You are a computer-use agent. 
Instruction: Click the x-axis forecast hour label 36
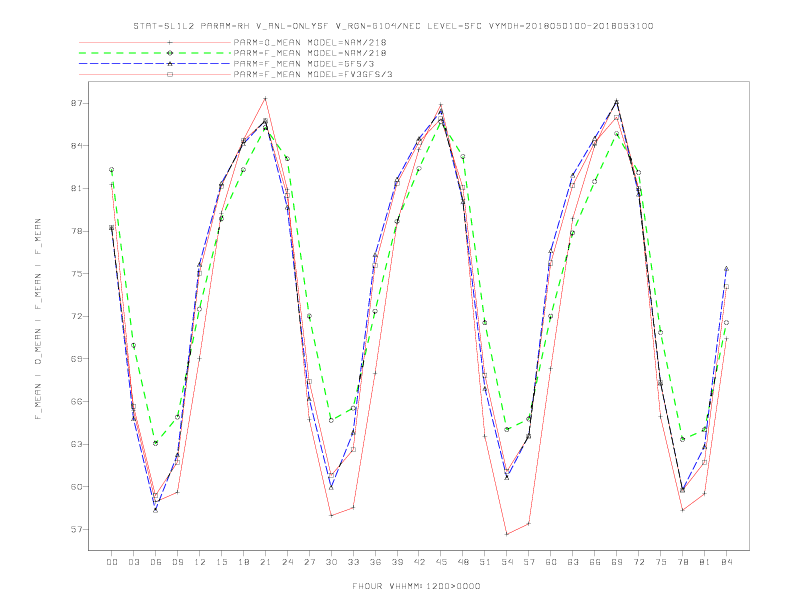(x=375, y=562)
